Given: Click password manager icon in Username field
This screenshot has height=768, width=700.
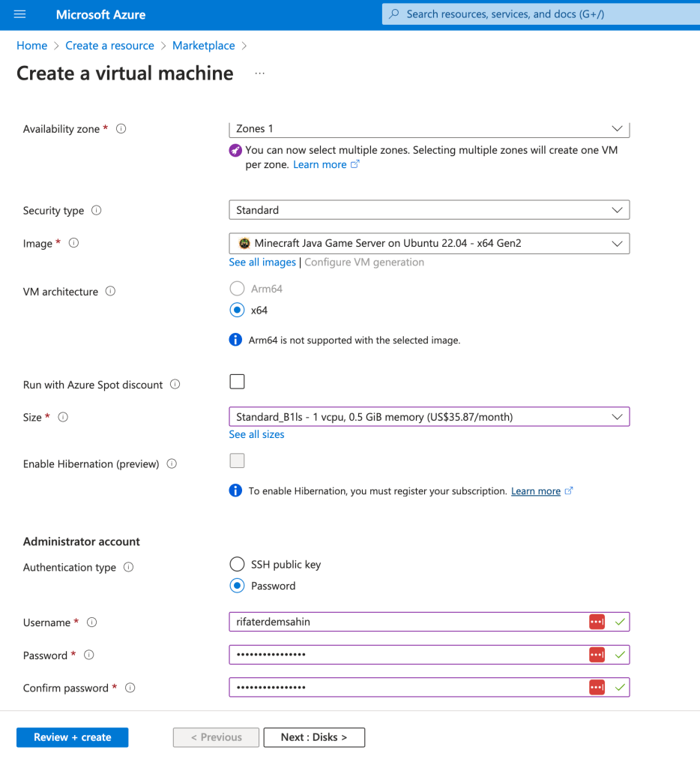Looking at the screenshot, I should pos(597,622).
